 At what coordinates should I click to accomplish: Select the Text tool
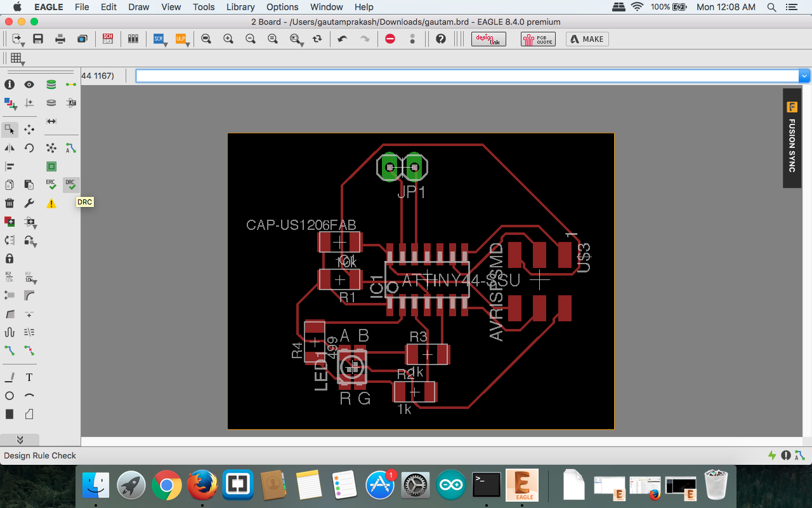(29, 377)
